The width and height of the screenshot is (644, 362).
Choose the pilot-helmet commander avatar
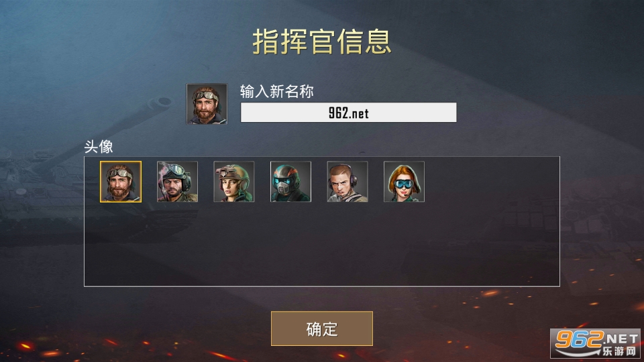click(177, 182)
